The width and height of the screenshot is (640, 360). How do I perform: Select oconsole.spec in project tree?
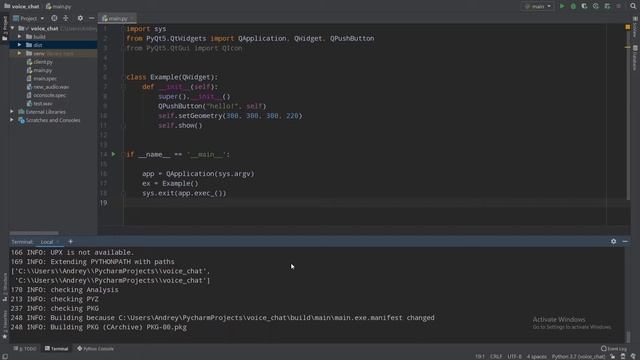[46, 95]
